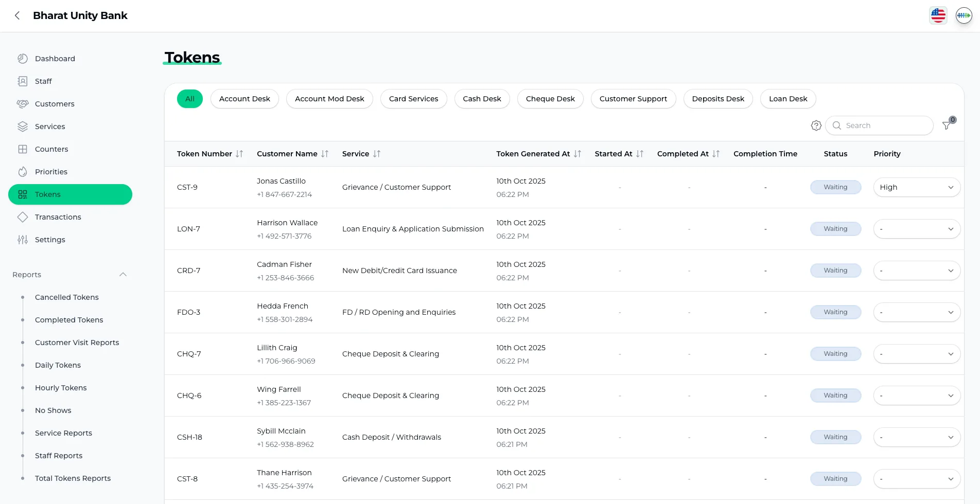Image resolution: width=980 pixels, height=504 pixels.
Task: Click the back arrow beside Bharat Unity Bank
Action: (17, 15)
